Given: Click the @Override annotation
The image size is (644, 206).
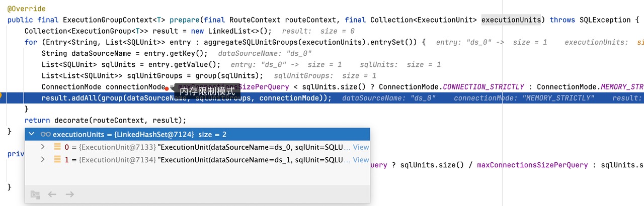Looking at the screenshot, I should point(26,9).
